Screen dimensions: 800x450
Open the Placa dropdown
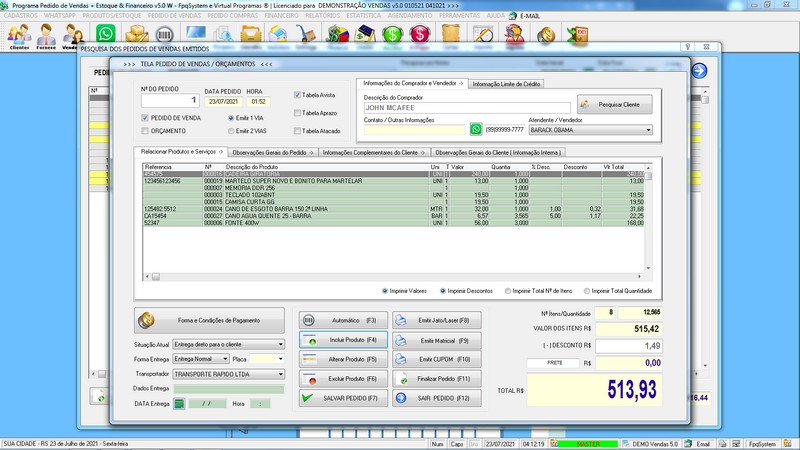(281, 359)
